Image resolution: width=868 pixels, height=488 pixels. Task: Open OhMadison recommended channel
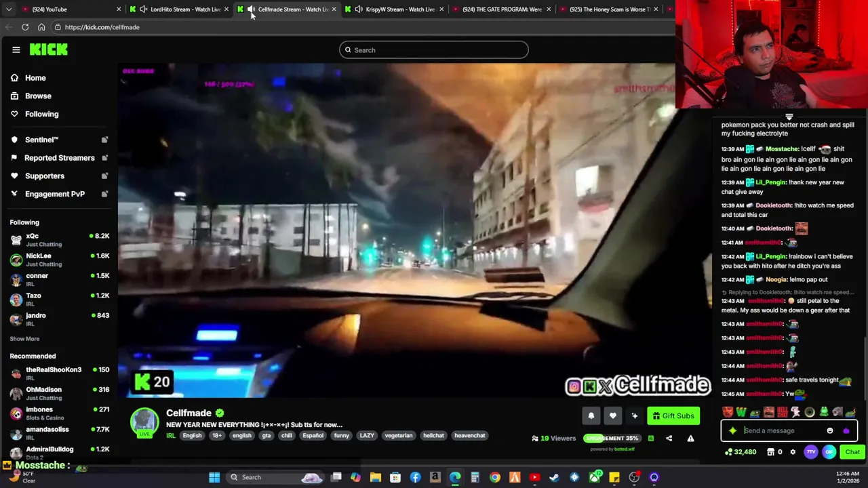pos(60,393)
